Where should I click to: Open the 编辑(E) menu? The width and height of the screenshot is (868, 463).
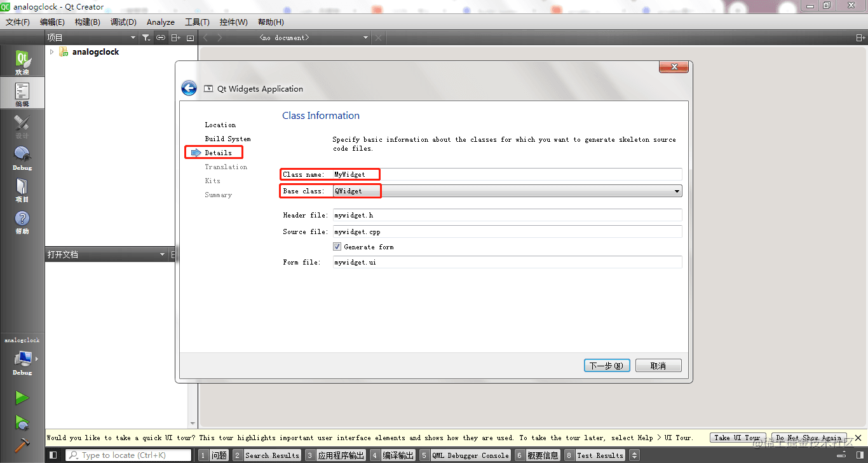click(52, 22)
